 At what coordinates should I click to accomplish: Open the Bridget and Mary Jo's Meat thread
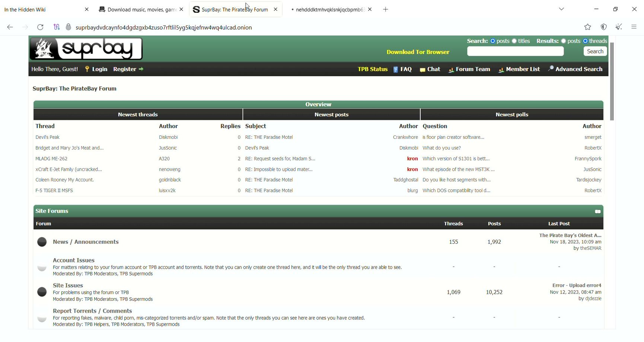coord(70,148)
